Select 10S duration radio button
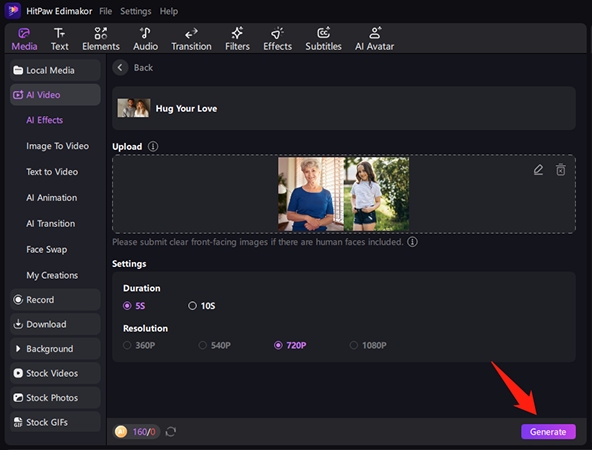 click(x=193, y=306)
